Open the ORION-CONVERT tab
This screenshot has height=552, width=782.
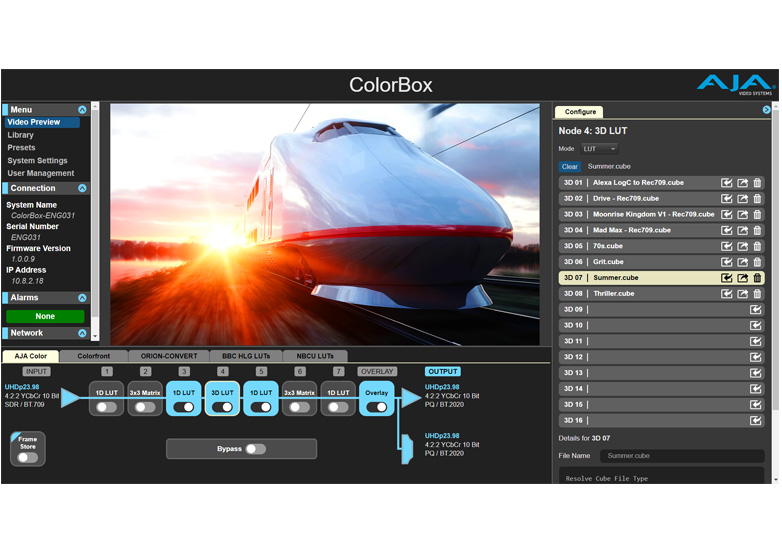pyautogui.click(x=169, y=356)
